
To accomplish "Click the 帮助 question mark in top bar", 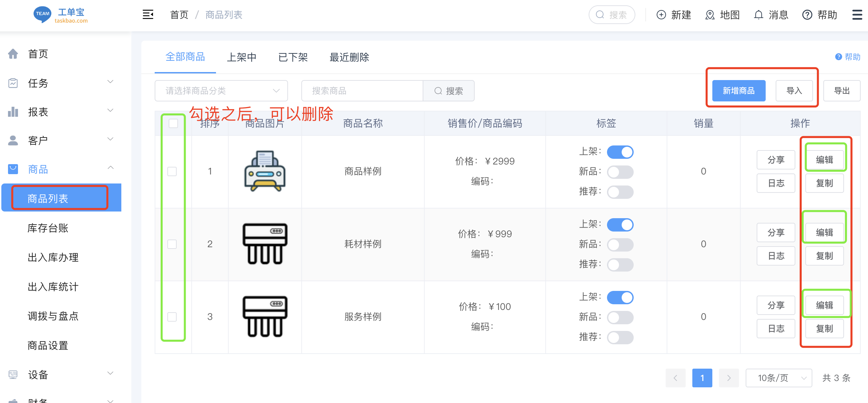I will click(807, 15).
